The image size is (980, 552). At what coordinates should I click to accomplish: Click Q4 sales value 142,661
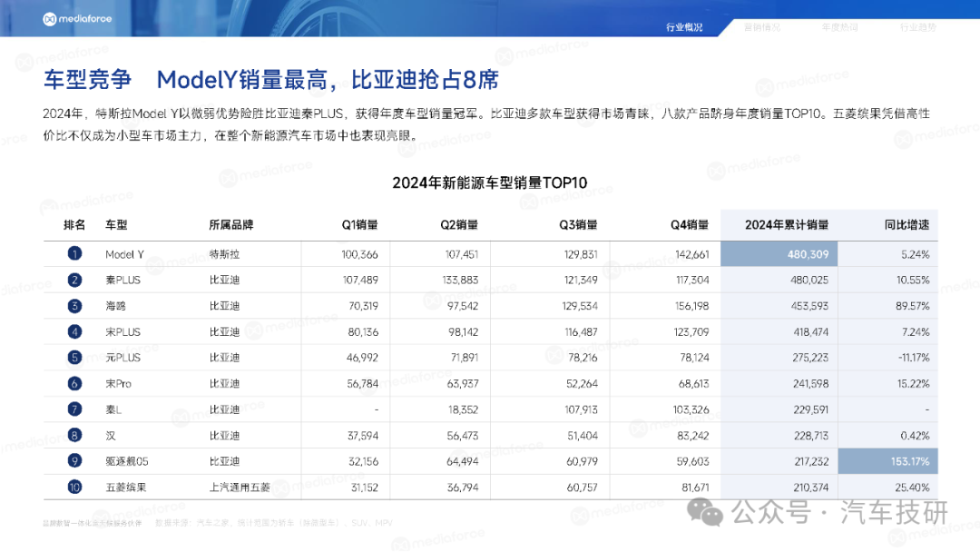[x=691, y=254]
